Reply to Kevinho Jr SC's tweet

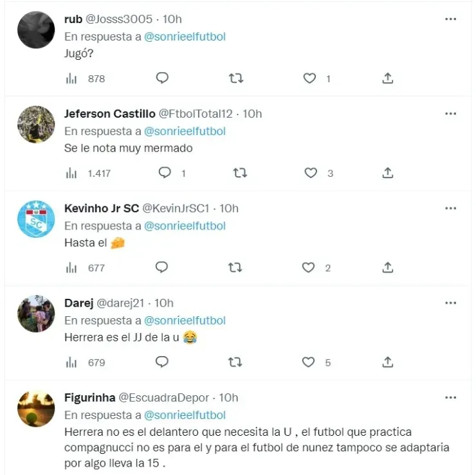[161, 267]
